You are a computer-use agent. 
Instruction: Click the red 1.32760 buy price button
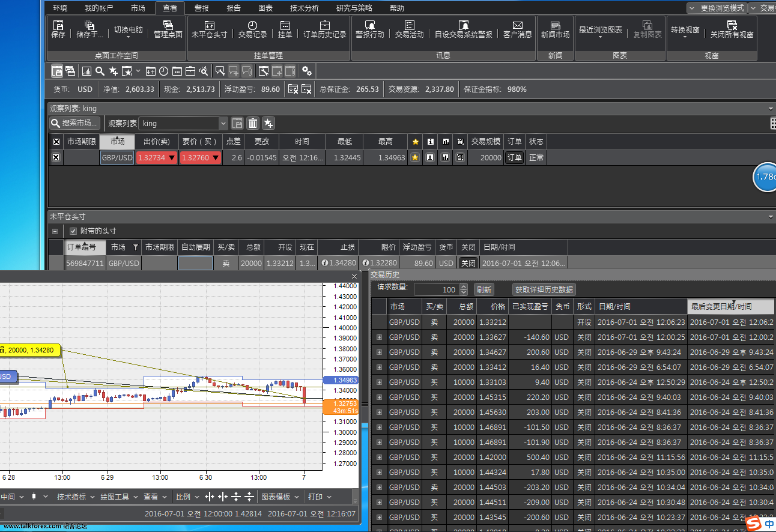201,157
